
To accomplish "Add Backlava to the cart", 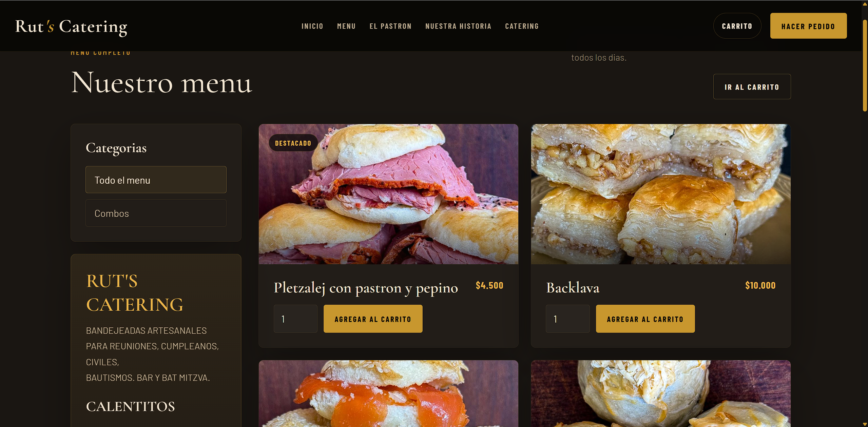I will coord(645,319).
